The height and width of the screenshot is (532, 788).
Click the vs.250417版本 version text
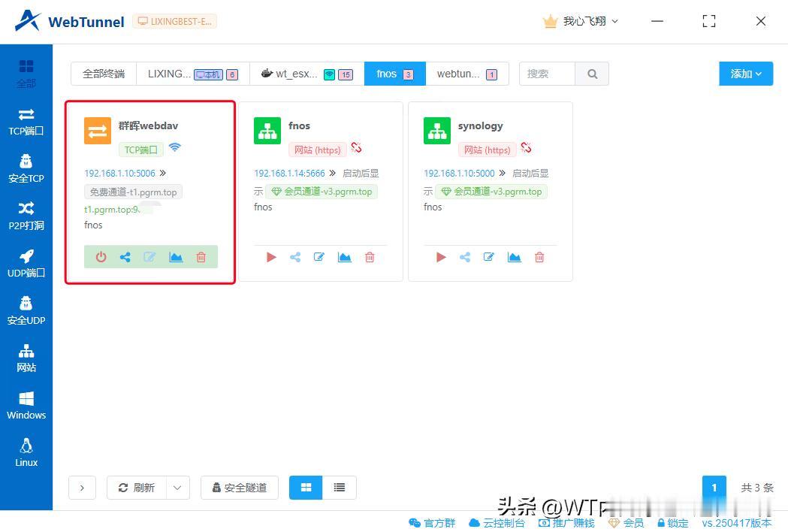pos(737,523)
